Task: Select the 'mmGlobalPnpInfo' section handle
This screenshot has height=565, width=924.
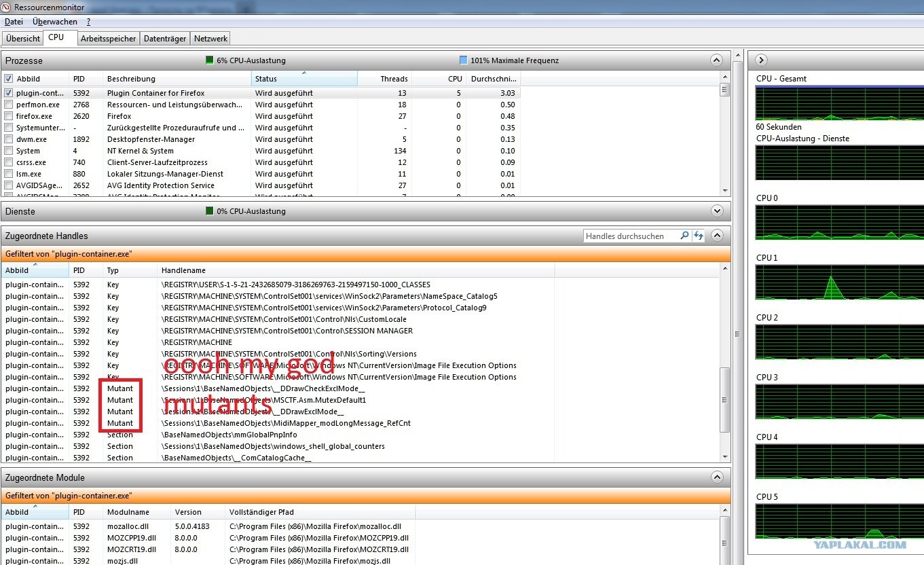Action: (x=229, y=435)
